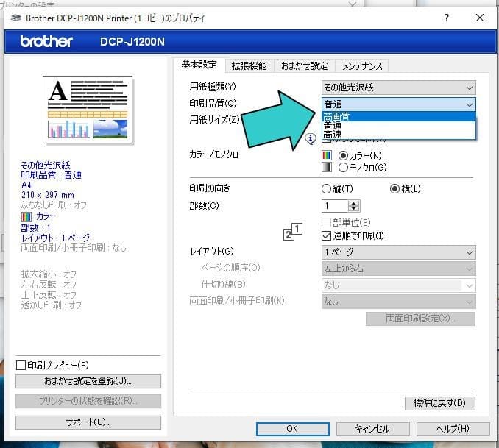The width and height of the screenshot is (499, 448).
Task: Click the print preview page thumbnail
Action: [x=88, y=110]
